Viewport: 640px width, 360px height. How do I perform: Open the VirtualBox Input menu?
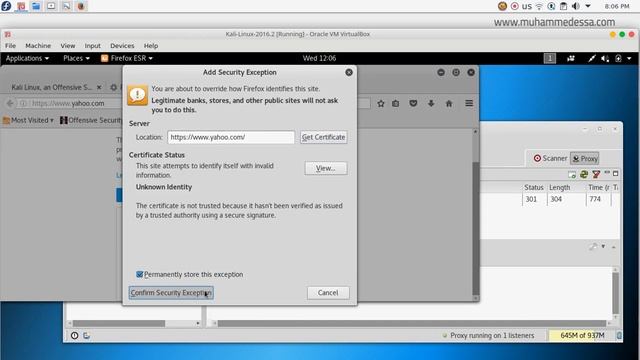click(x=93, y=46)
